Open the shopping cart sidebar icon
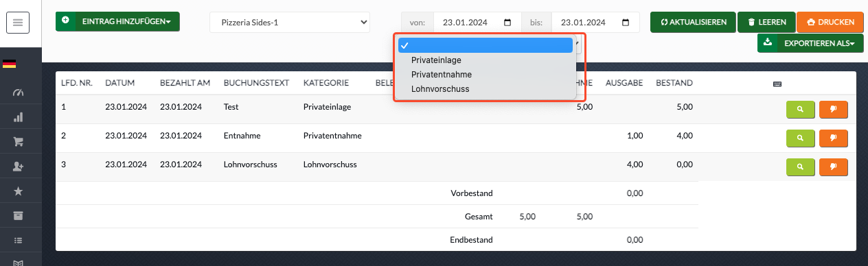 pyautogui.click(x=19, y=142)
